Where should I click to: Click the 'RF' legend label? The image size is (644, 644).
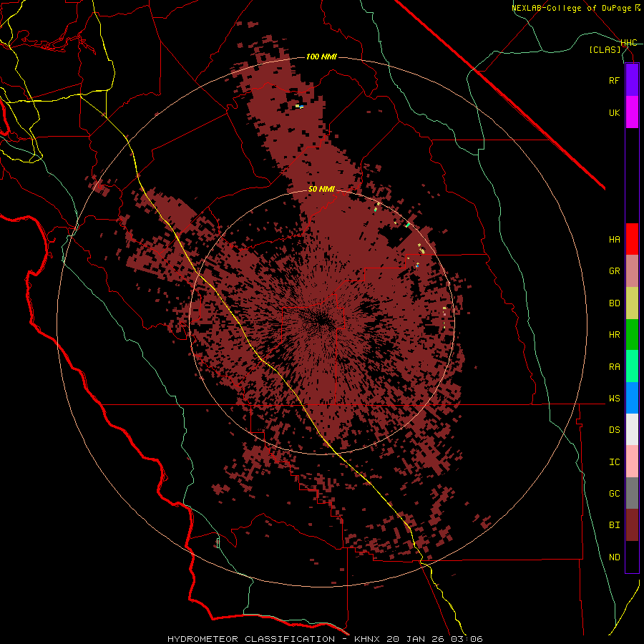pyautogui.click(x=615, y=80)
